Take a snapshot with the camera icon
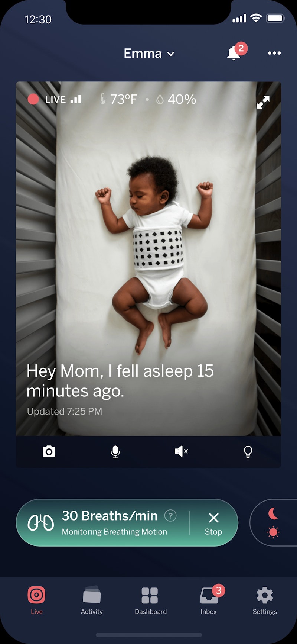Viewport: 297px width, 644px height. coord(49,452)
